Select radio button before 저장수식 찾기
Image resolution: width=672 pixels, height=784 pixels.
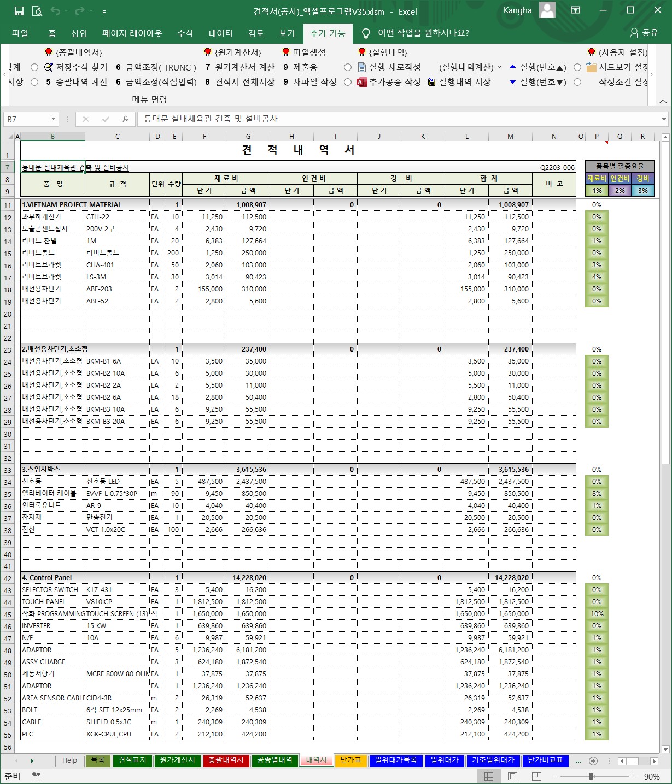click(34, 67)
